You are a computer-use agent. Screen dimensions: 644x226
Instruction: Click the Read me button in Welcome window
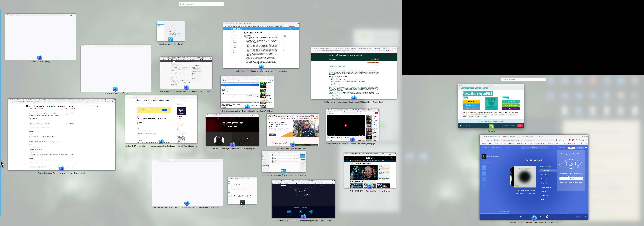tap(471, 101)
